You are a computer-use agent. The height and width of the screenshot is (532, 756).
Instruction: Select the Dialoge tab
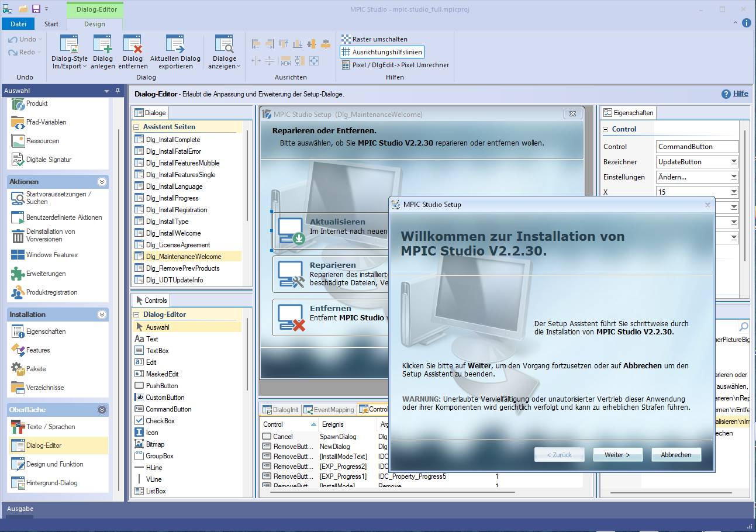pyautogui.click(x=151, y=113)
